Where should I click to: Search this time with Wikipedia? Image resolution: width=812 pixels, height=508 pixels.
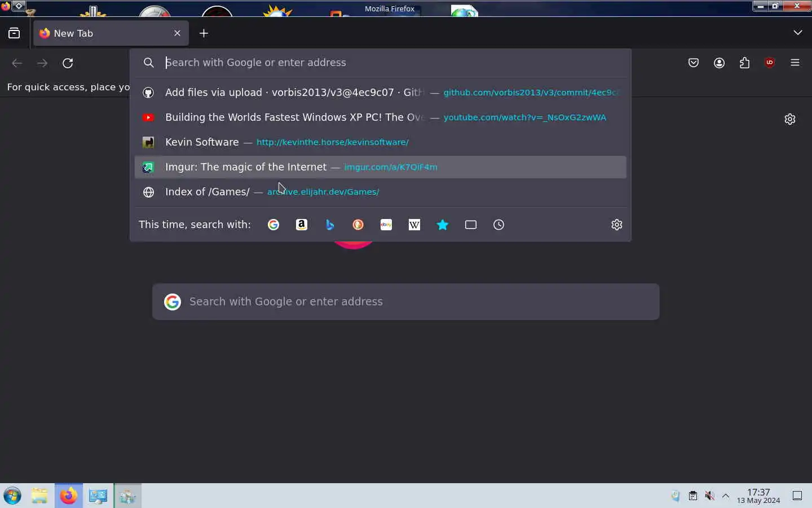pos(414,225)
